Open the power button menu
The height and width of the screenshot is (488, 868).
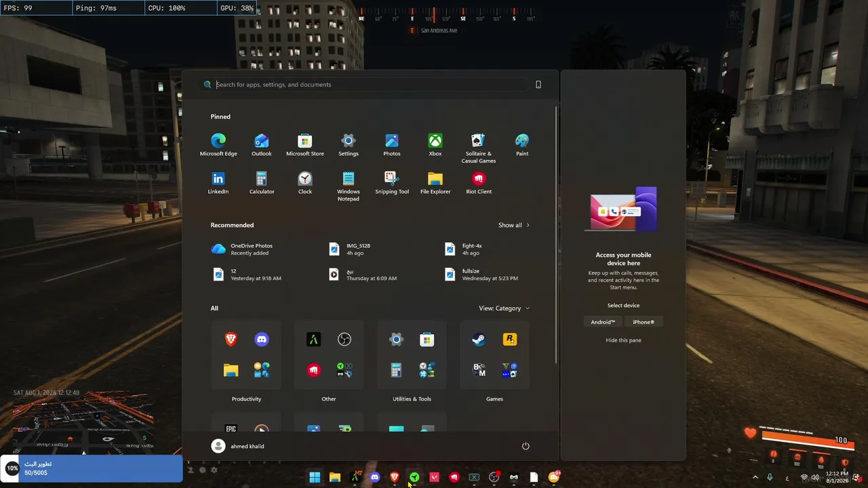pos(526,446)
